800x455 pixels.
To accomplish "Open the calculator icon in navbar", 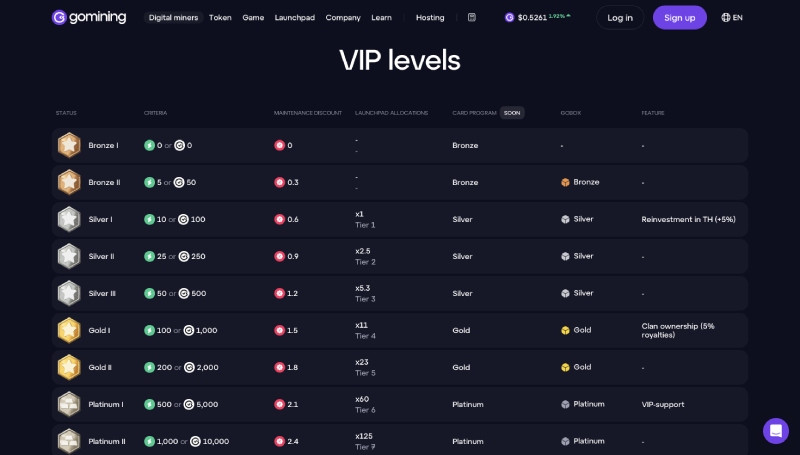I will pyautogui.click(x=472, y=17).
